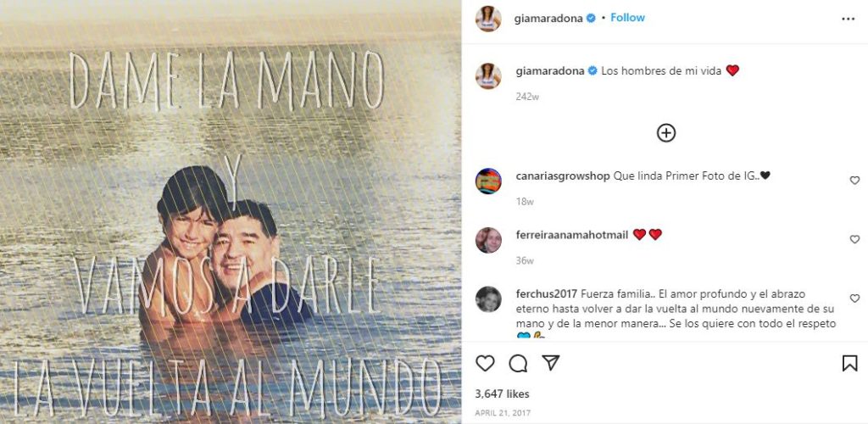Screen dimensions: 868x424
Task: Open canariasgrowshop avatar
Action: click(488, 181)
